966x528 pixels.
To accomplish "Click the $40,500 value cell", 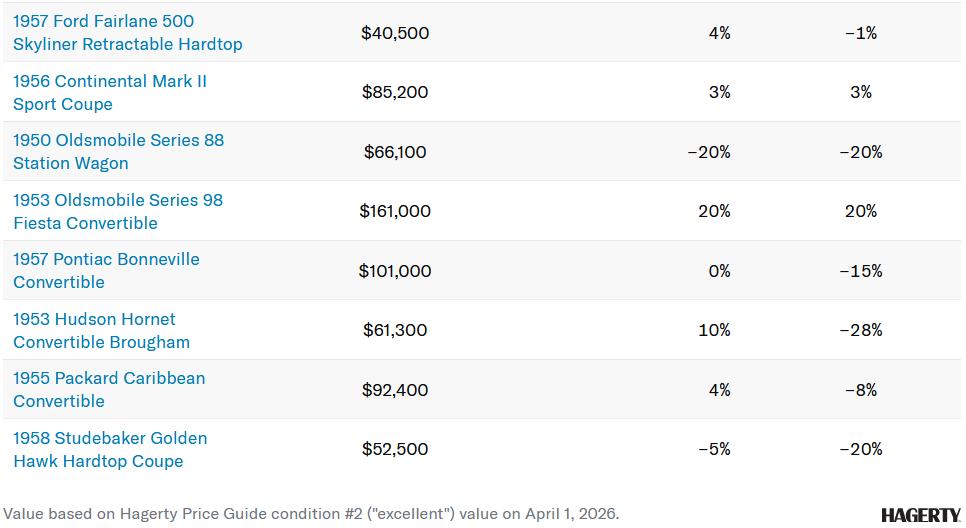I will pyautogui.click(x=395, y=33).
